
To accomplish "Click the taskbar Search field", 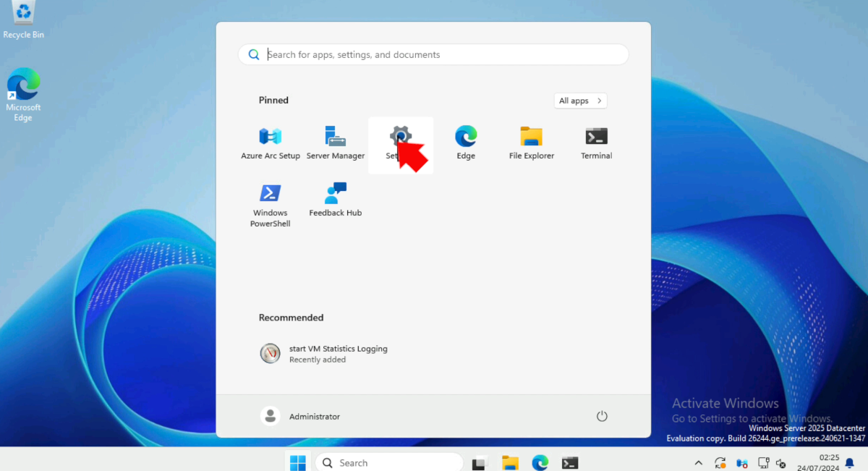I will [x=389, y=462].
